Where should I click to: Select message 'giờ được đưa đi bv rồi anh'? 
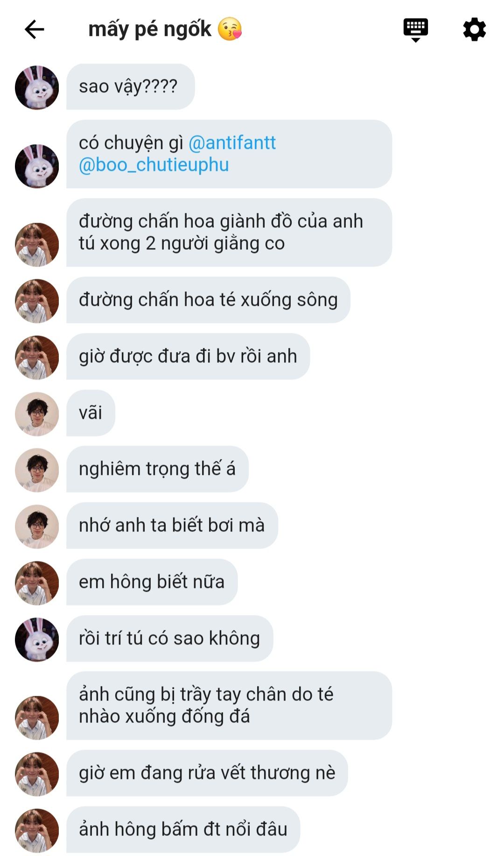[188, 356]
